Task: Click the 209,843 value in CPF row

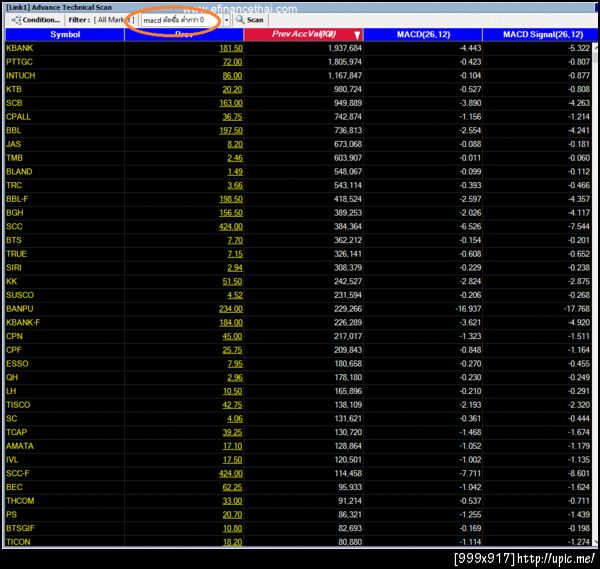Action: [348, 350]
